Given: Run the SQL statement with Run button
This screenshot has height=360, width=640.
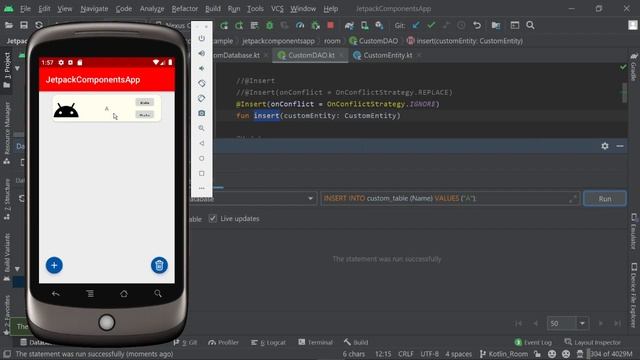Looking at the screenshot, I should click(x=605, y=198).
